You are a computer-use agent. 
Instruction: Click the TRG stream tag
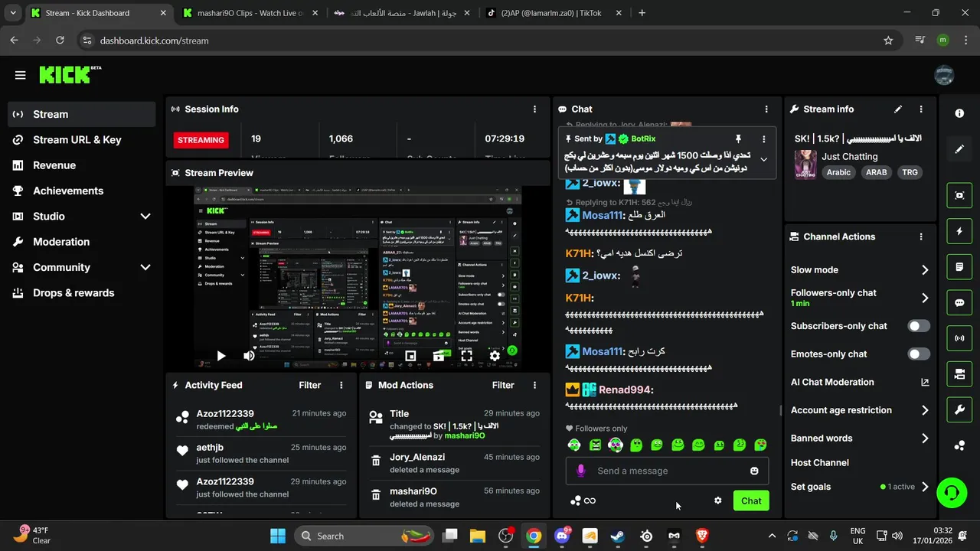coord(910,173)
